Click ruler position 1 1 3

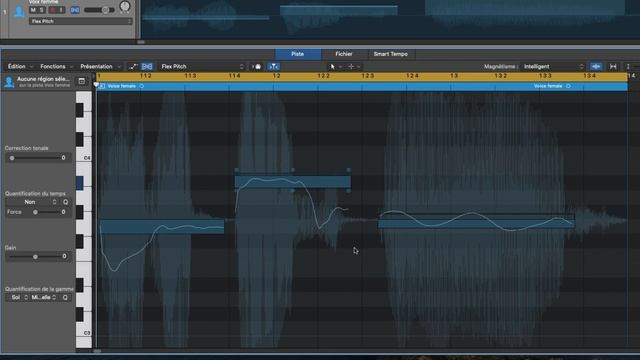click(190, 76)
